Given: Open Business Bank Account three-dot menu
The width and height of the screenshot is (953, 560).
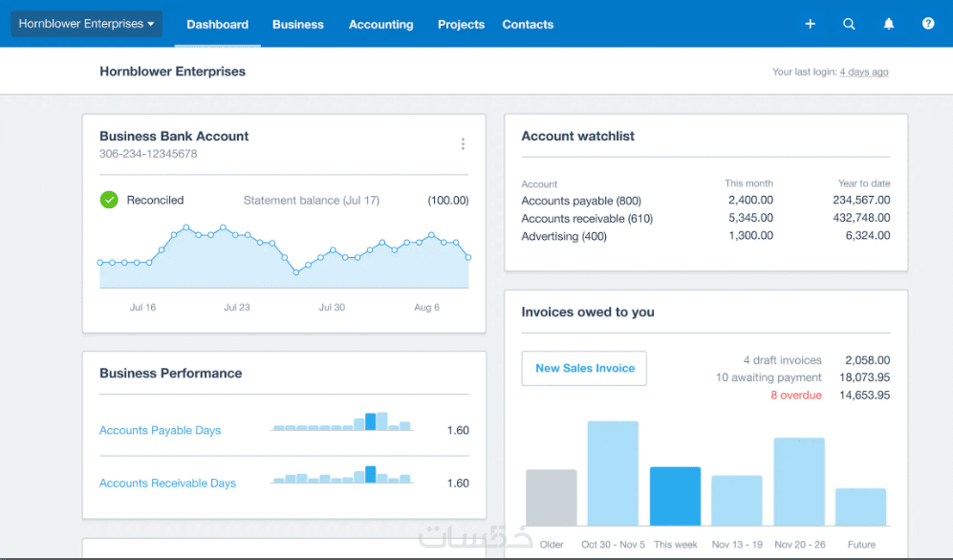Looking at the screenshot, I should 463,144.
